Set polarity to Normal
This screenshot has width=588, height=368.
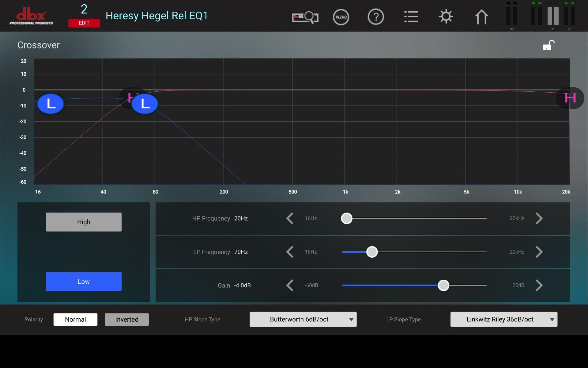pyautogui.click(x=75, y=319)
